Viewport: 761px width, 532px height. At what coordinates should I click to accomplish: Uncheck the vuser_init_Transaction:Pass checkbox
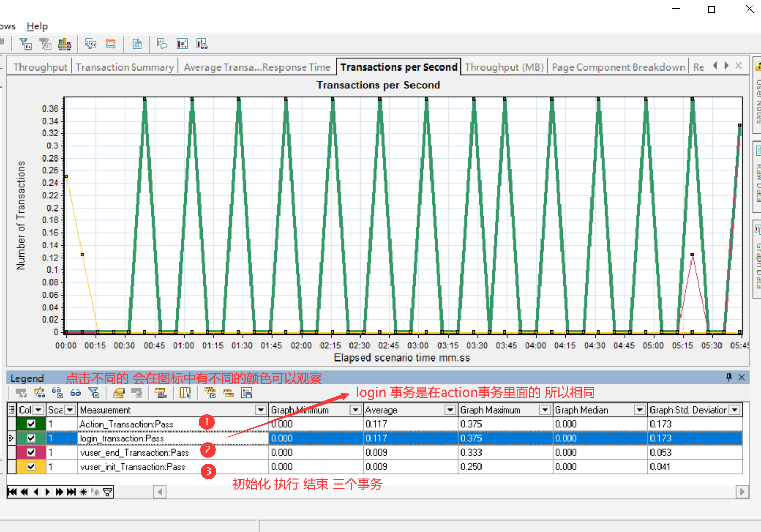coord(31,467)
